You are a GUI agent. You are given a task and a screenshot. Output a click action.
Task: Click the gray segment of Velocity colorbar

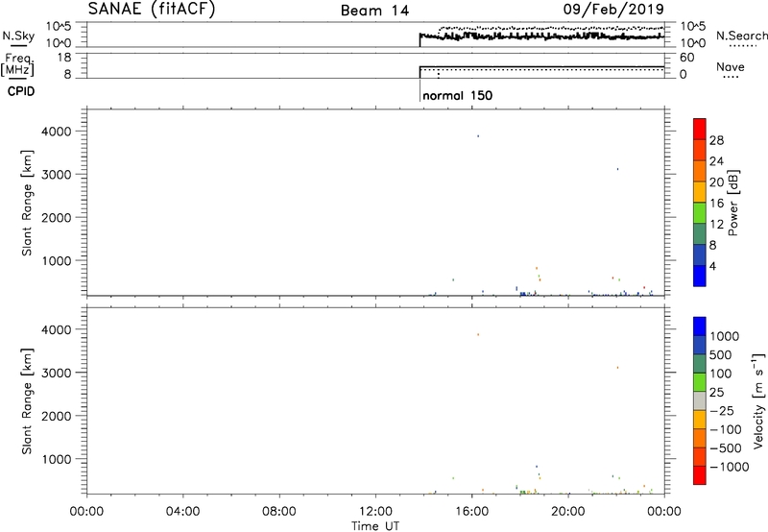click(x=700, y=401)
